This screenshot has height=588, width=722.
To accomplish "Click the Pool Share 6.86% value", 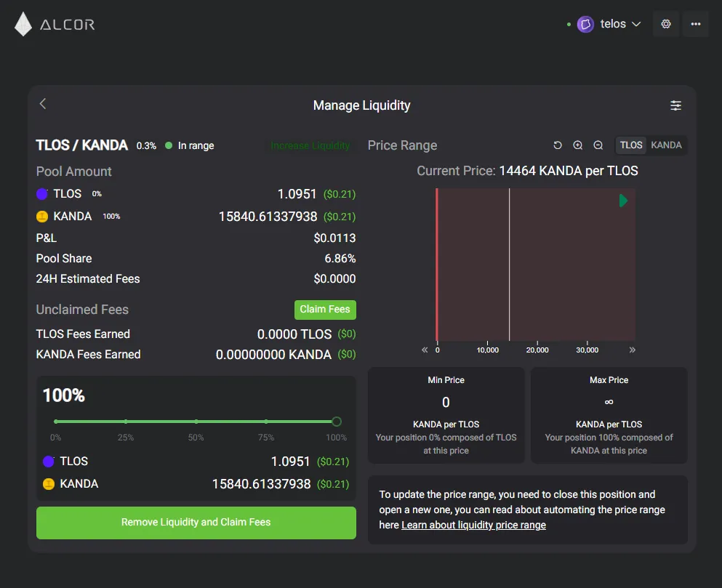I will 340,258.
